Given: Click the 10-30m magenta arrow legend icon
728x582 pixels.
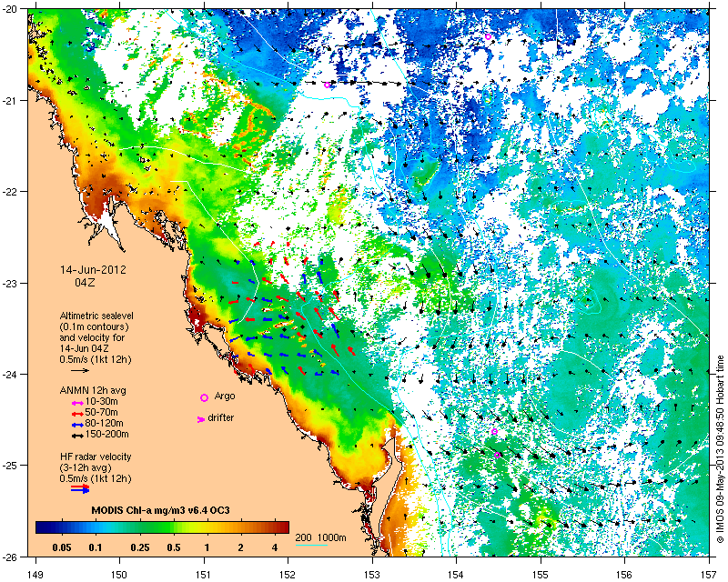Looking at the screenshot, I should coord(77,403).
